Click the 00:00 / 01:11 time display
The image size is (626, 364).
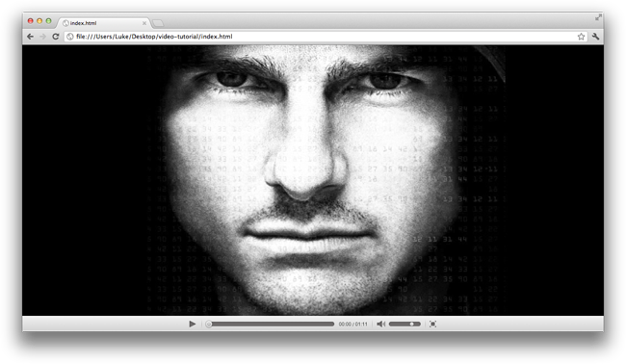(352, 325)
